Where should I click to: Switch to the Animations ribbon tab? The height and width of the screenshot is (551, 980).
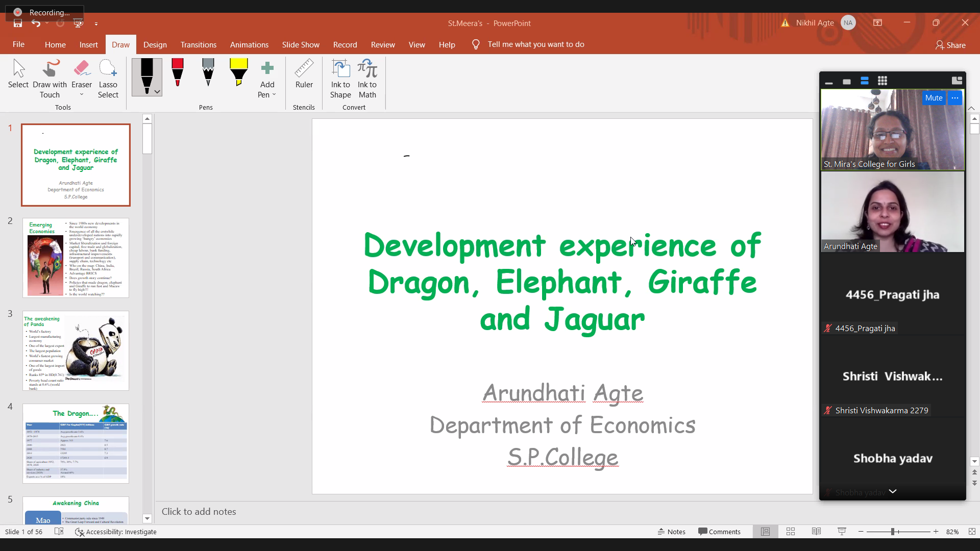(249, 44)
